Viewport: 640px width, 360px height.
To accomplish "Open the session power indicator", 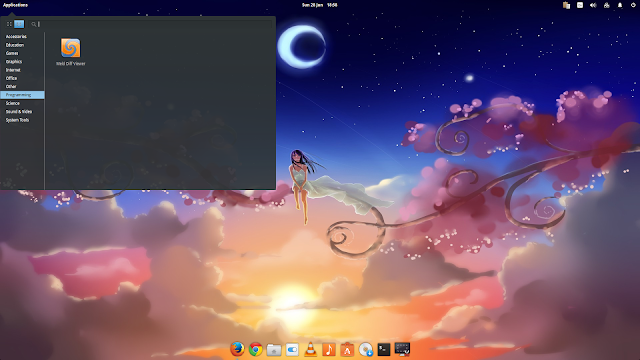I will (x=633, y=5).
